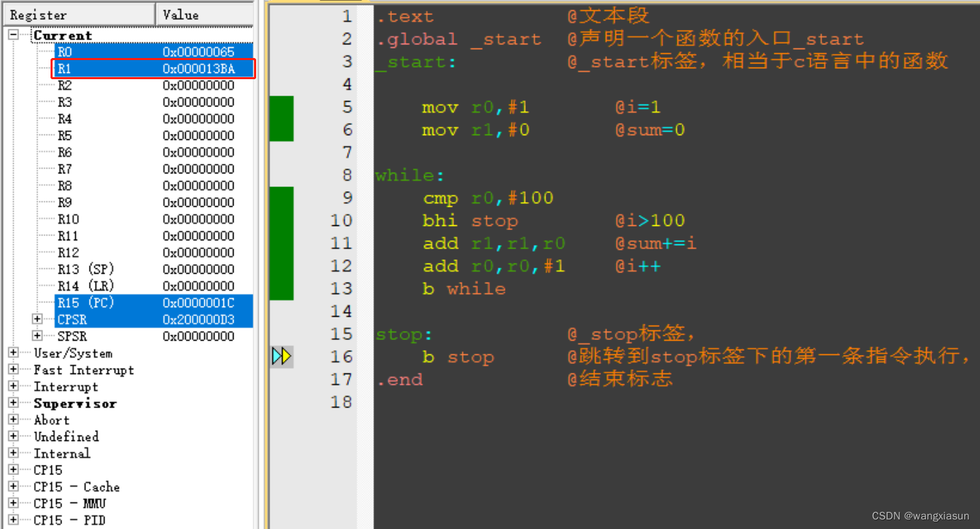Screen dimensions: 980x529
Task: Expand the CP15 register group
Action: click(13, 470)
